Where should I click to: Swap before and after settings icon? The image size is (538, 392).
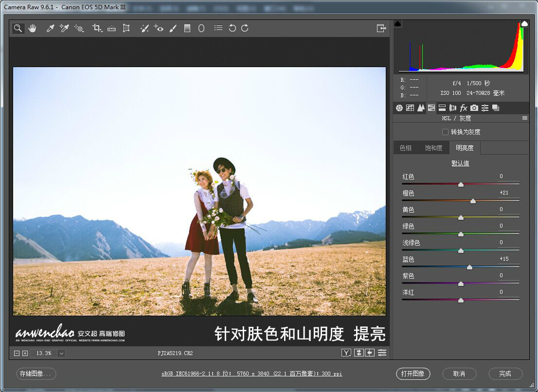coord(359,353)
